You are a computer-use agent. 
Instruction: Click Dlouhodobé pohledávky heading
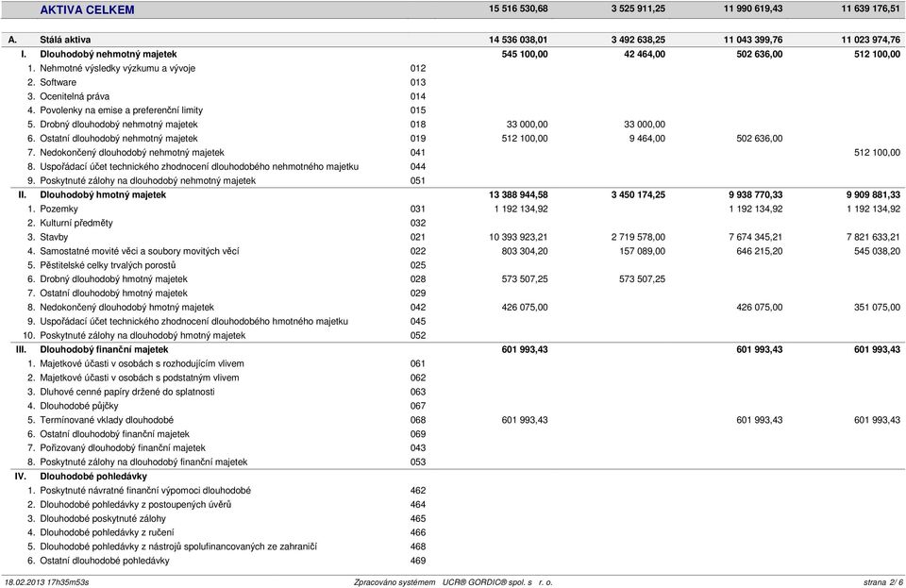point(93,477)
